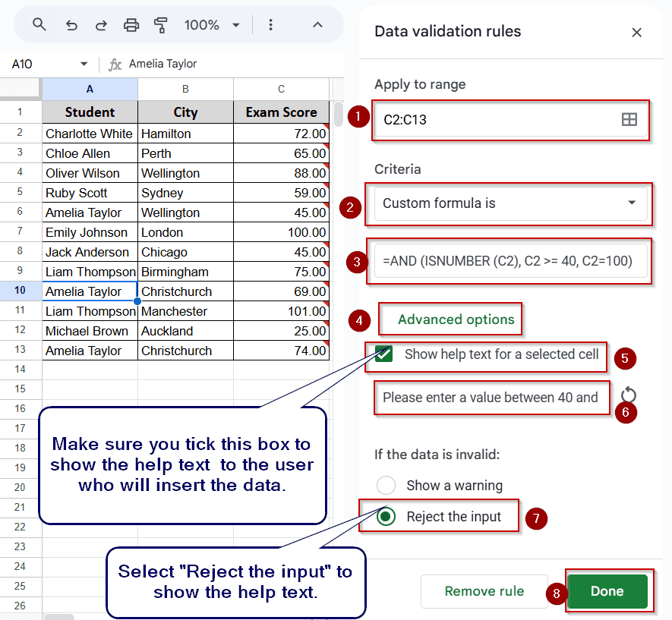Open the select data range grid icon
The height and width of the screenshot is (620, 672).
[629, 119]
